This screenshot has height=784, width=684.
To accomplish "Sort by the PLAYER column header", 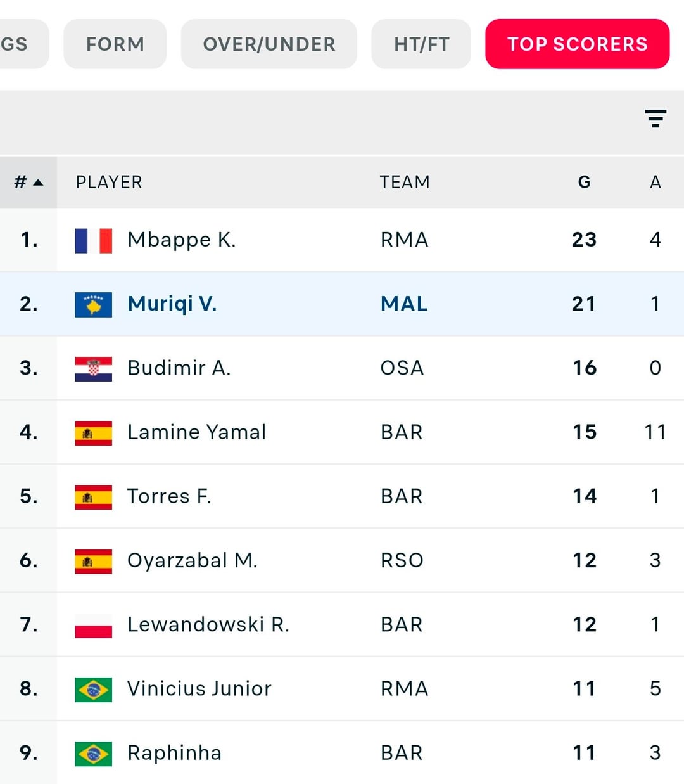I will point(109,183).
